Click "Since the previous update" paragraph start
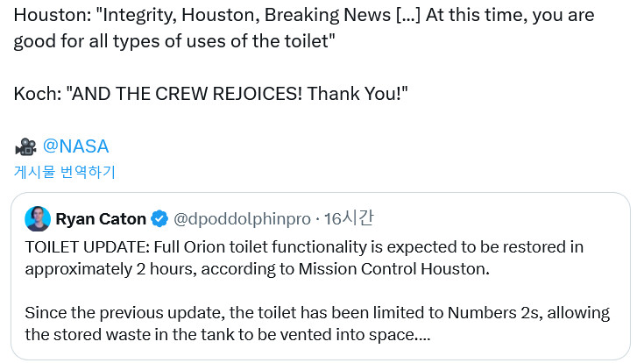The width and height of the screenshot is (644, 363). point(105,313)
